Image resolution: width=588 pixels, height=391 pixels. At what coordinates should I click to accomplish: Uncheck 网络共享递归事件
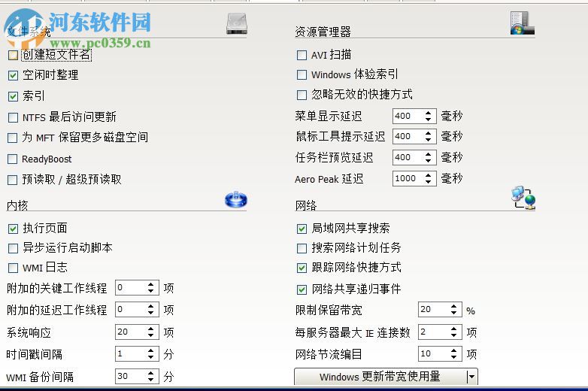pos(302,289)
